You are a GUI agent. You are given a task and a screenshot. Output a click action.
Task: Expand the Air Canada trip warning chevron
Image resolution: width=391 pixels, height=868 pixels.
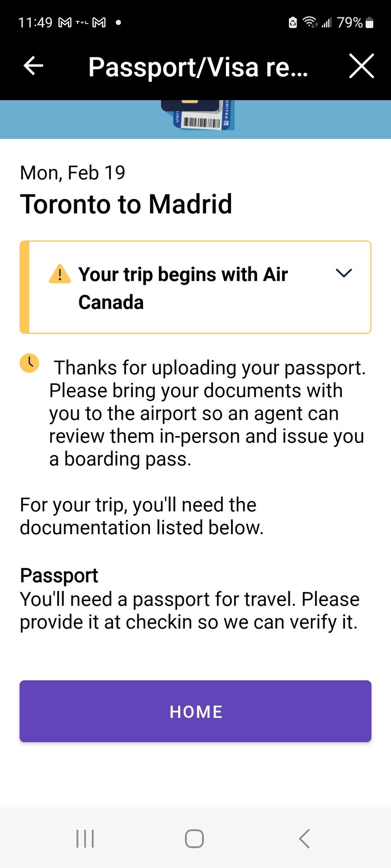(x=344, y=273)
